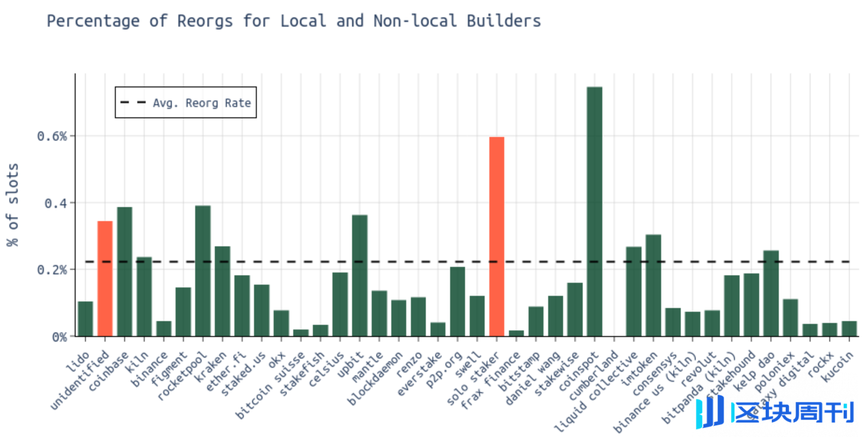Select the p2p.org bar

tap(458, 301)
